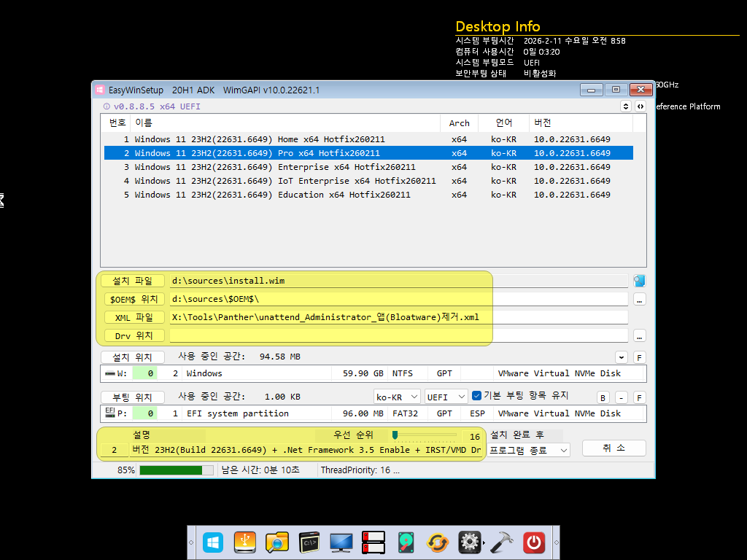The image size is (747, 560).
Task: Select Windows 11 23H2 IoT Enterprise row
Action: coord(368,181)
